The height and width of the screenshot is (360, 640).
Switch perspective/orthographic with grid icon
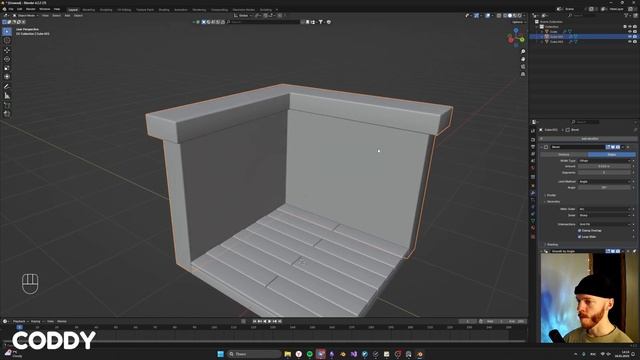click(x=523, y=74)
